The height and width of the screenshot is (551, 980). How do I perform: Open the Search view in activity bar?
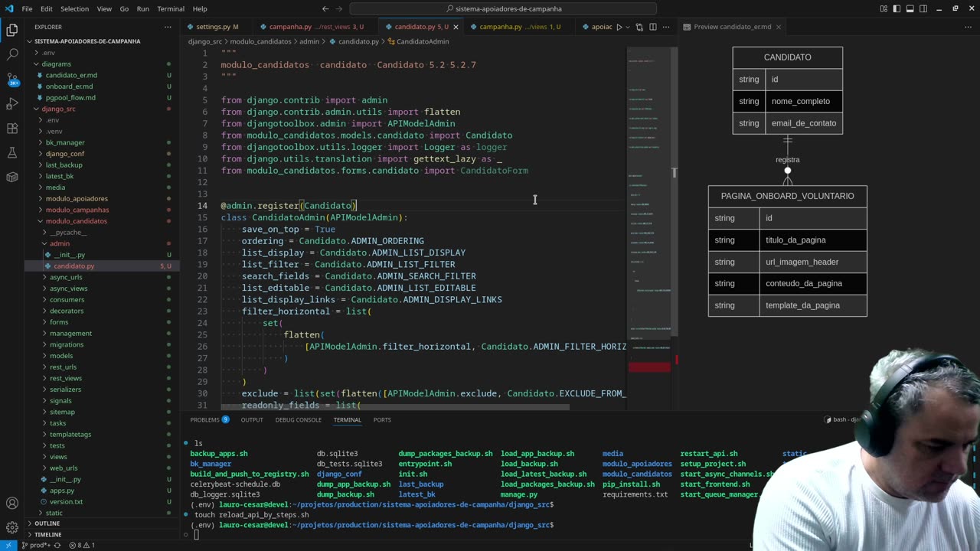point(12,55)
